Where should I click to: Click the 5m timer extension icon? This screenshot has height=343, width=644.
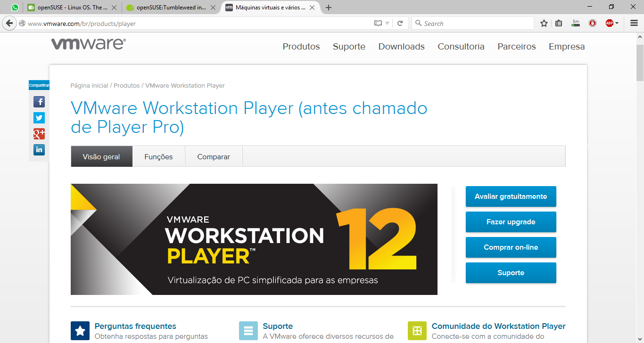(x=575, y=23)
